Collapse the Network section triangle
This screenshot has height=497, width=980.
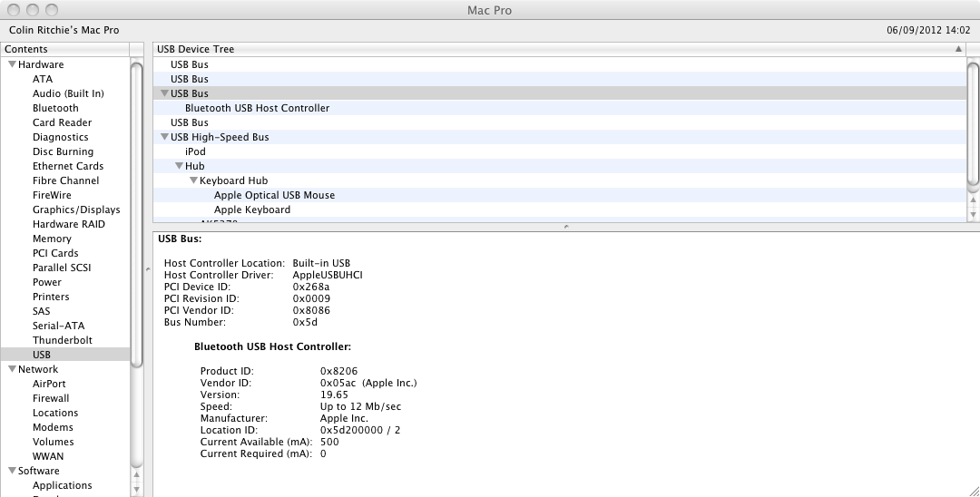click(x=12, y=369)
